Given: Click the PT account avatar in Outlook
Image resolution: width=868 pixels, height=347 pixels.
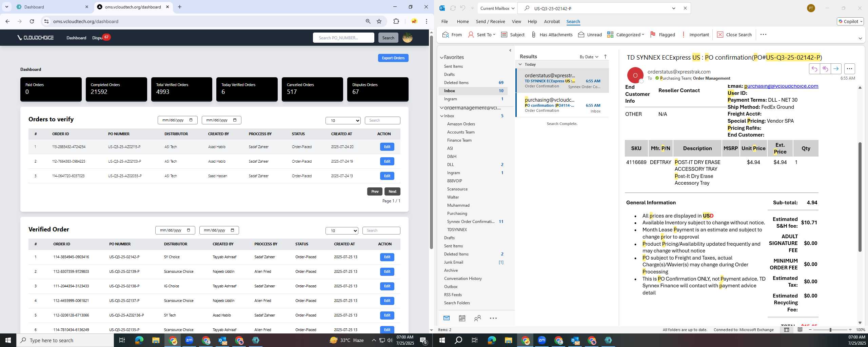Looking at the screenshot, I should click(x=811, y=8).
